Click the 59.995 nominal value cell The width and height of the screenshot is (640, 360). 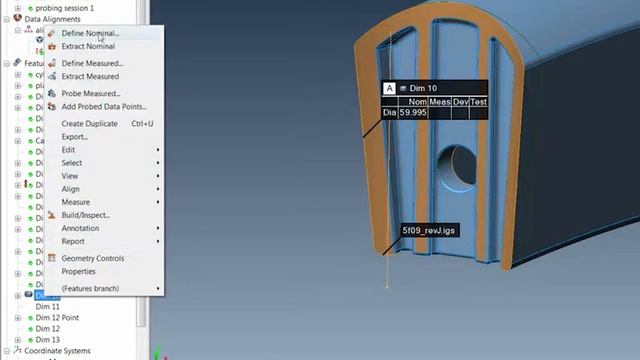(x=413, y=113)
